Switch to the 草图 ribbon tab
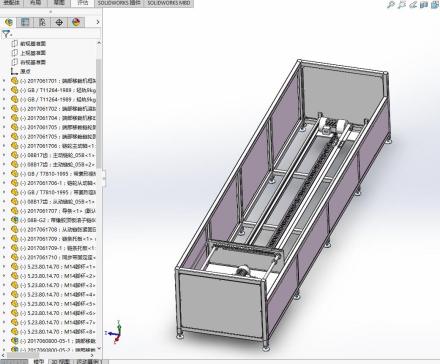 [x=59, y=3]
